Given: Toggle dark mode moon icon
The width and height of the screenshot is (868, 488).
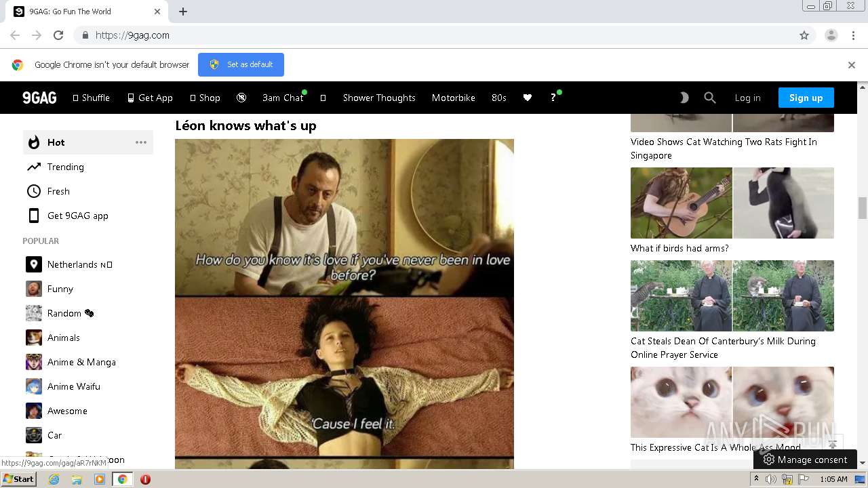Looking at the screenshot, I should [x=684, y=98].
